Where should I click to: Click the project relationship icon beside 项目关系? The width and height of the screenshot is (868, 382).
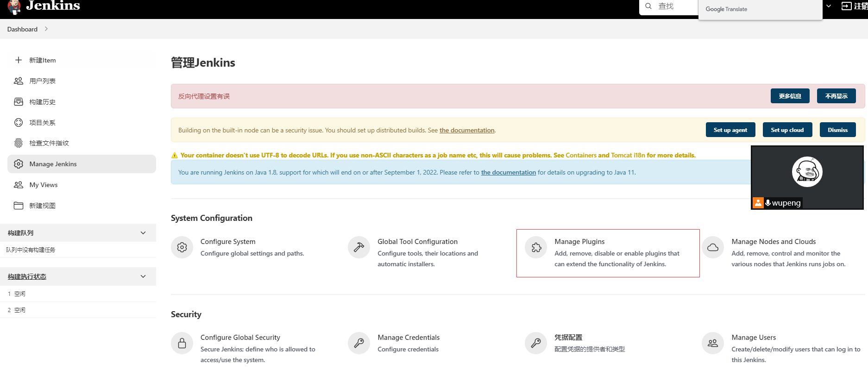click(19, 123)
